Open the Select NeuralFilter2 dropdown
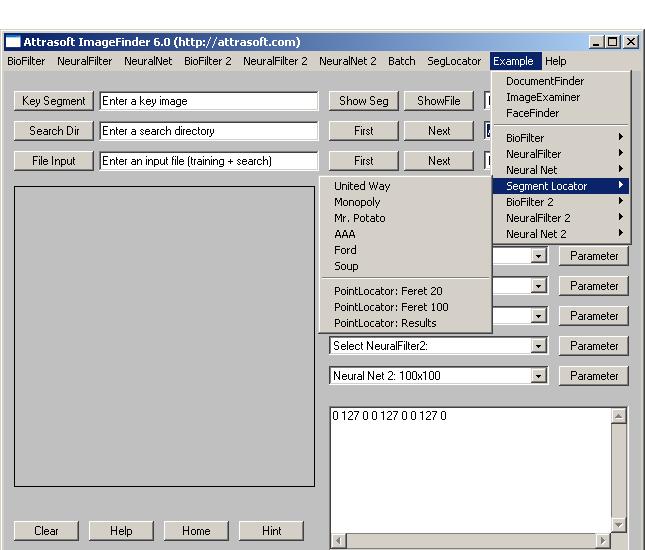This screenshot has width=645, height=550. click(539, 346)
